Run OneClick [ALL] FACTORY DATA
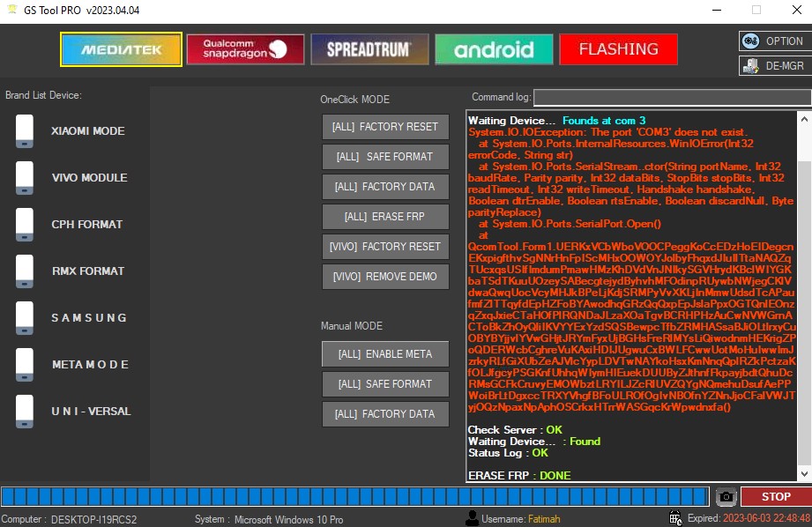The image size is (812, 527). tap(385, 187)
